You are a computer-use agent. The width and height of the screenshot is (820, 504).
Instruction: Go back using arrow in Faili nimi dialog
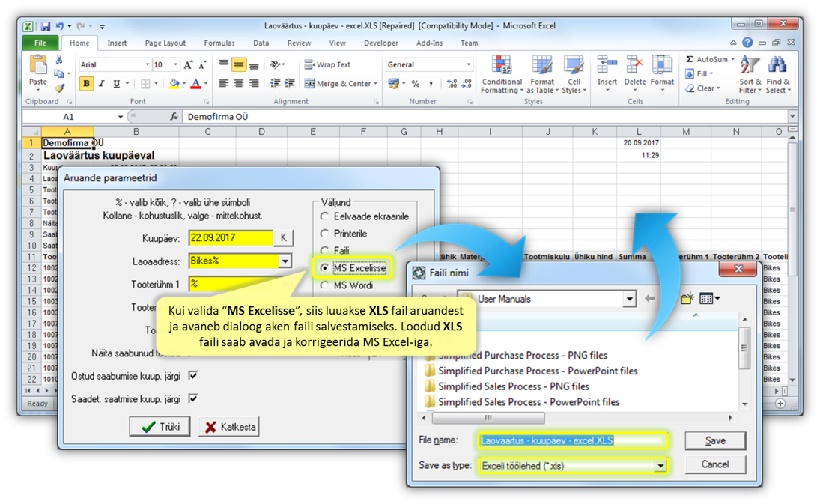649,299
